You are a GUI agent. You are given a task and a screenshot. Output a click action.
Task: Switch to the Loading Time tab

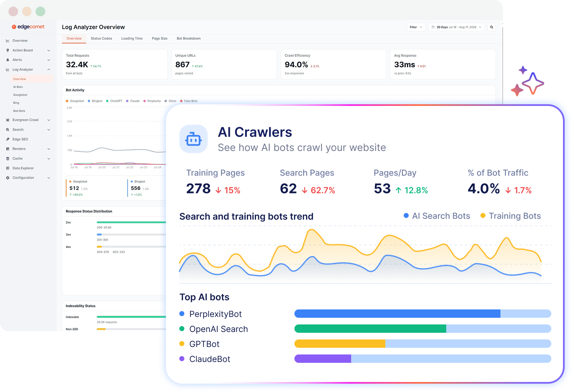click(132, 38)
